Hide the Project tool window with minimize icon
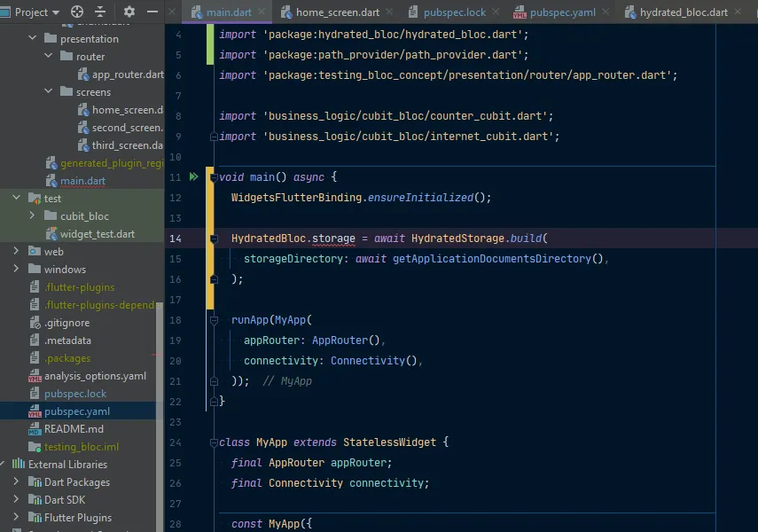Screen dimensions: 758x532 152,12
